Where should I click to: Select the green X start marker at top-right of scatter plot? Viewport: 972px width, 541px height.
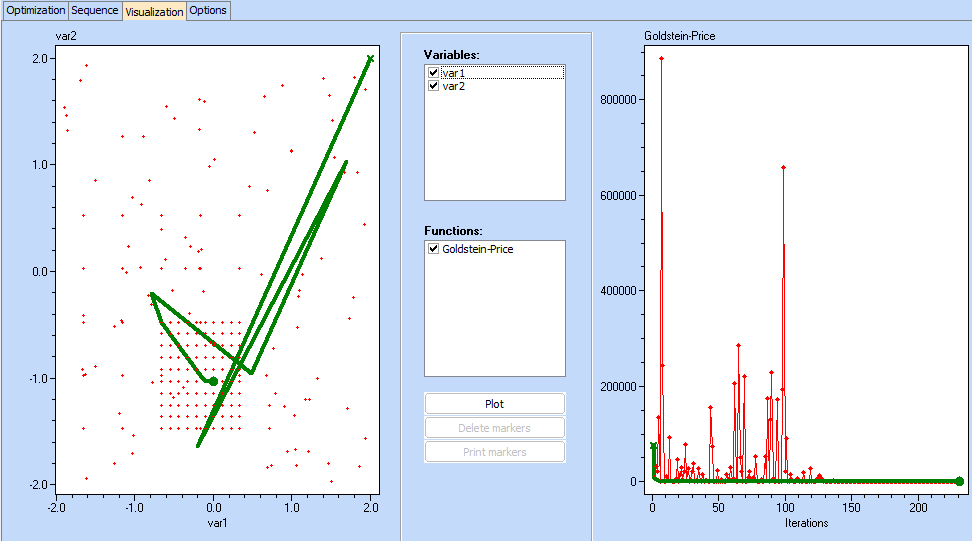click(x=370, y=59)
